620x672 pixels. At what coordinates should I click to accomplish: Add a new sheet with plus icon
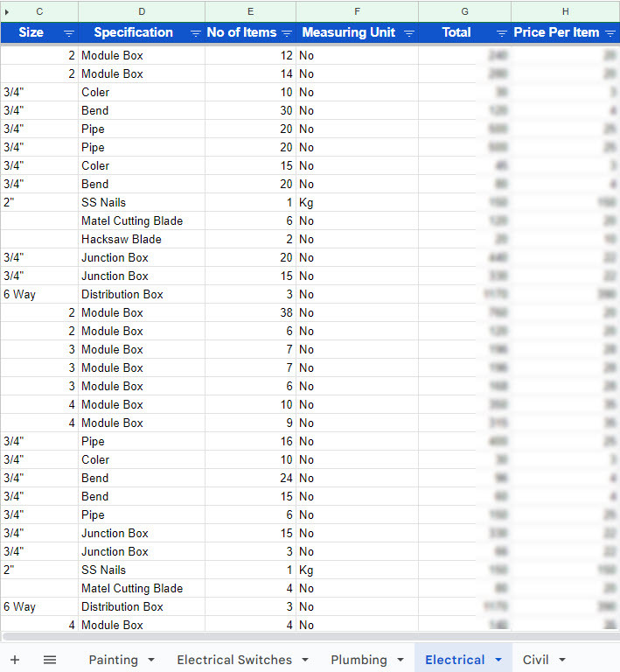[15, 660]
